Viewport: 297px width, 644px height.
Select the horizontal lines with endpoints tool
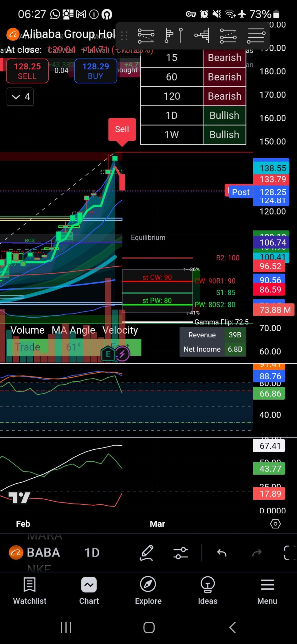[x=256, y=36]
